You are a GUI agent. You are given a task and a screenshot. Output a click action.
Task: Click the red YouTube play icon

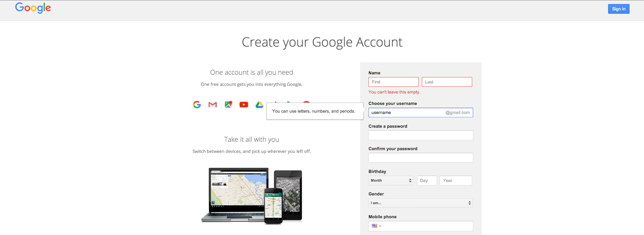(244, 105)
